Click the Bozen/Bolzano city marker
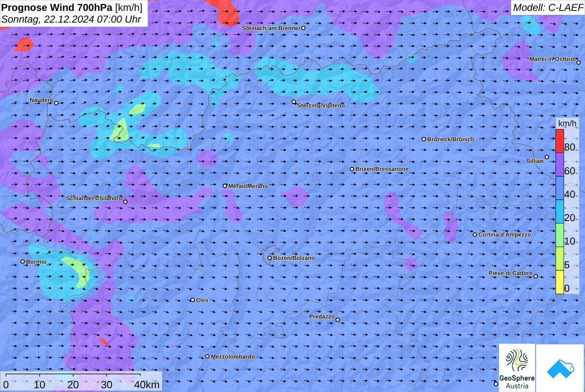This screenshot has width=585, height=392. 270,258
